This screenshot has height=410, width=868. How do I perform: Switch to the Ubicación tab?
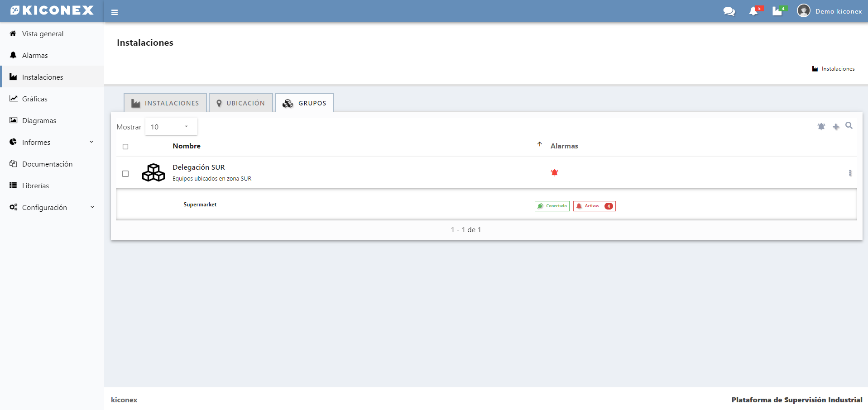240,103
